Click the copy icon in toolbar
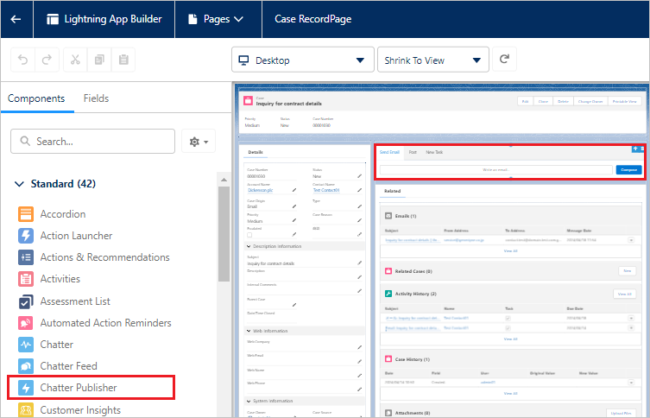 (x=100, y=61)
